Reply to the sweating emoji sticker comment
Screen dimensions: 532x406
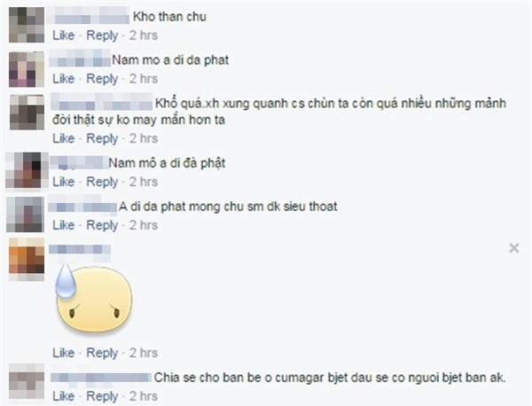(102, 353)
